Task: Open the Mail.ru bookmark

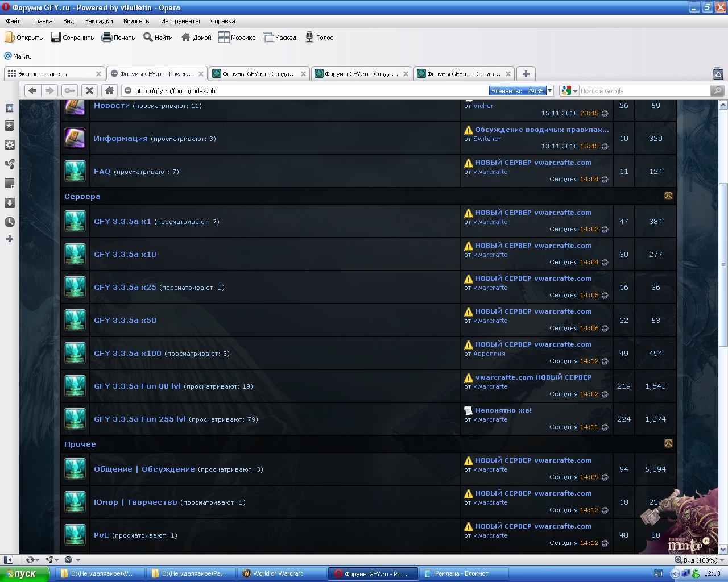Action: 18,56
